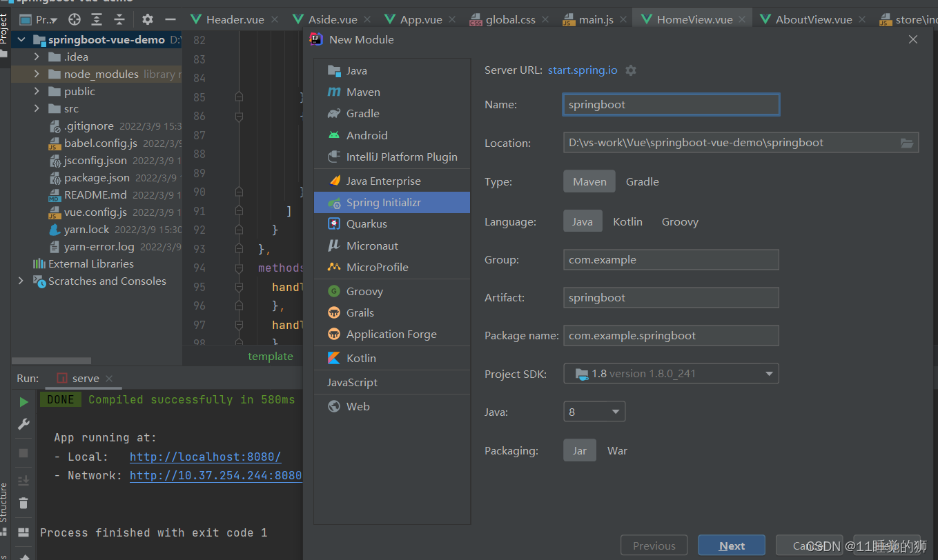Browse location with the folder icon

click(907, 143)
